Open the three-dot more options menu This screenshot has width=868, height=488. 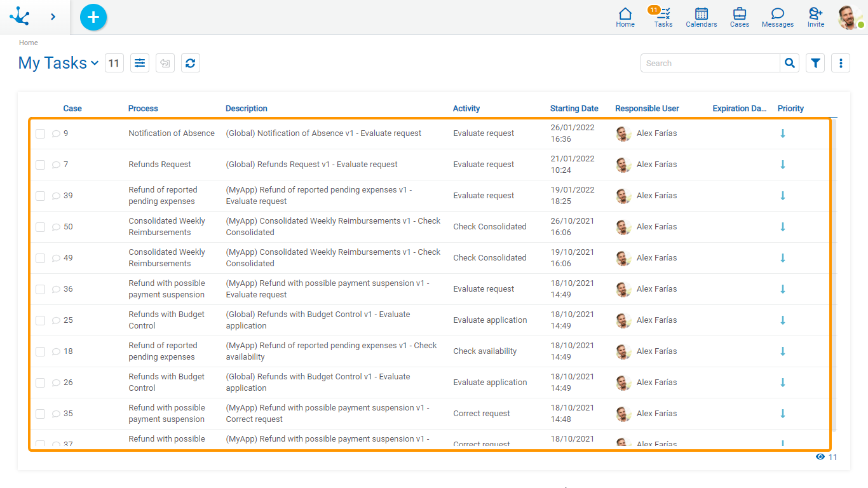(x=841, y=63)
